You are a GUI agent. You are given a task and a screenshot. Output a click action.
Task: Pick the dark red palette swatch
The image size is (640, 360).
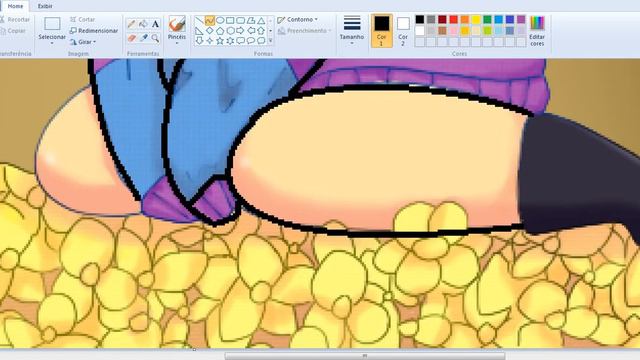click(442, 19)
